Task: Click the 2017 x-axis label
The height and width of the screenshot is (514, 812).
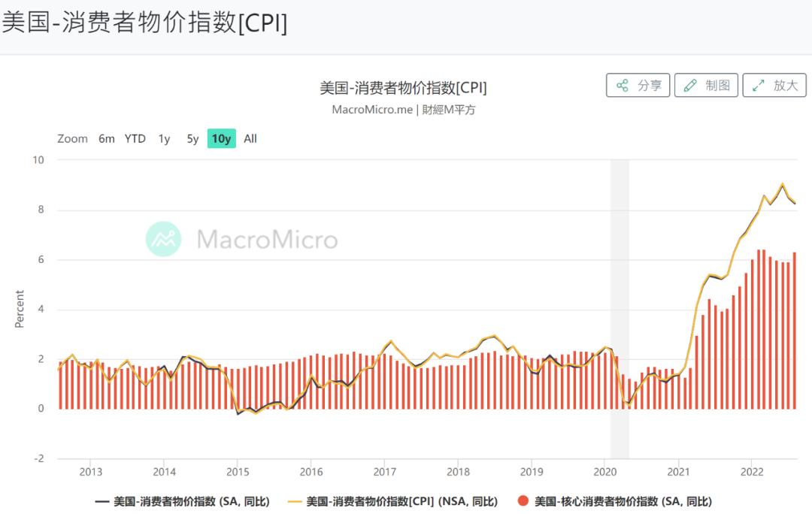Action: click(385, 472)
